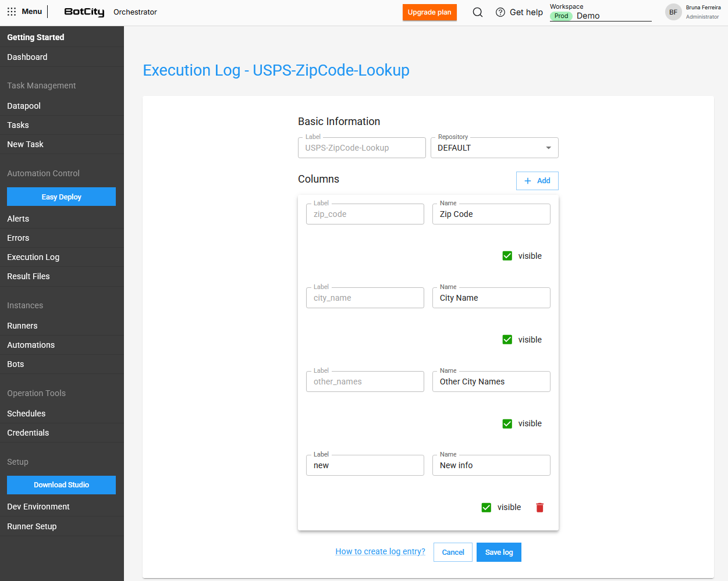Open the Workspace Demo selector
Image resolution: width=728 pixels, height=581 pixels.
601,16
